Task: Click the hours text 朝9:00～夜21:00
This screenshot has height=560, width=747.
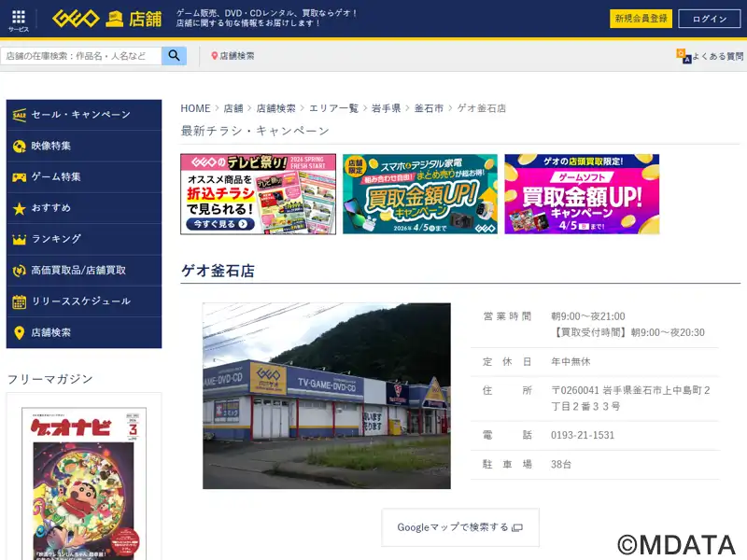Action: 588,316
